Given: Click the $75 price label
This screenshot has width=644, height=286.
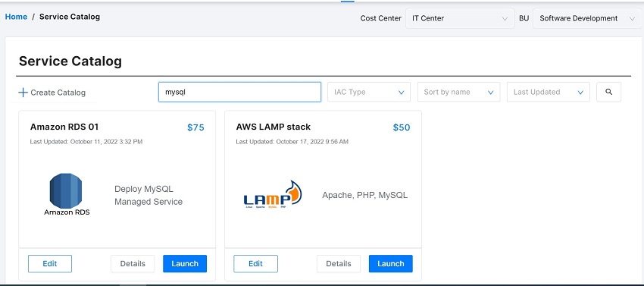Looking at the screenshot, I should pos(195,127).
